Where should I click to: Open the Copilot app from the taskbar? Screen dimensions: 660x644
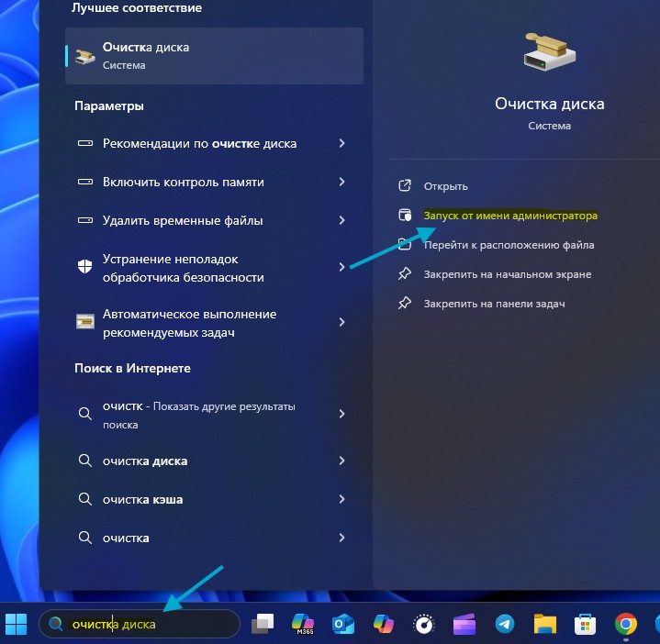click(x=383, y=624)
